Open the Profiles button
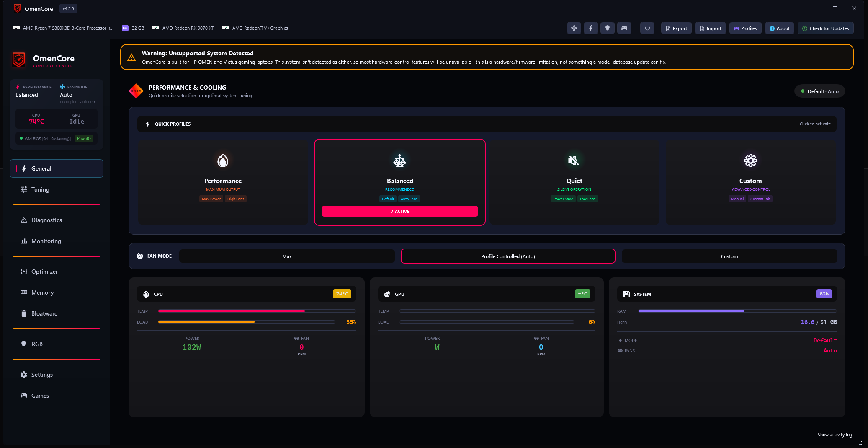 click(745, 28)
